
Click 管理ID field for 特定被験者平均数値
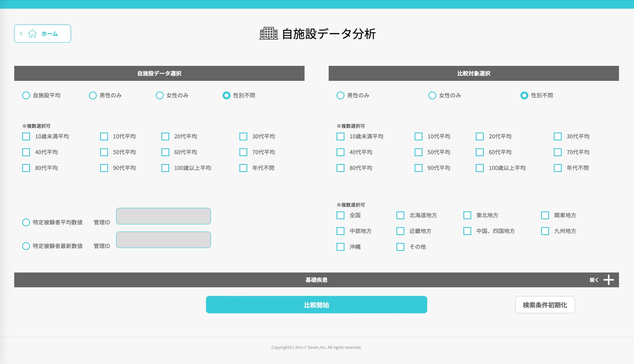pos(163,216)
